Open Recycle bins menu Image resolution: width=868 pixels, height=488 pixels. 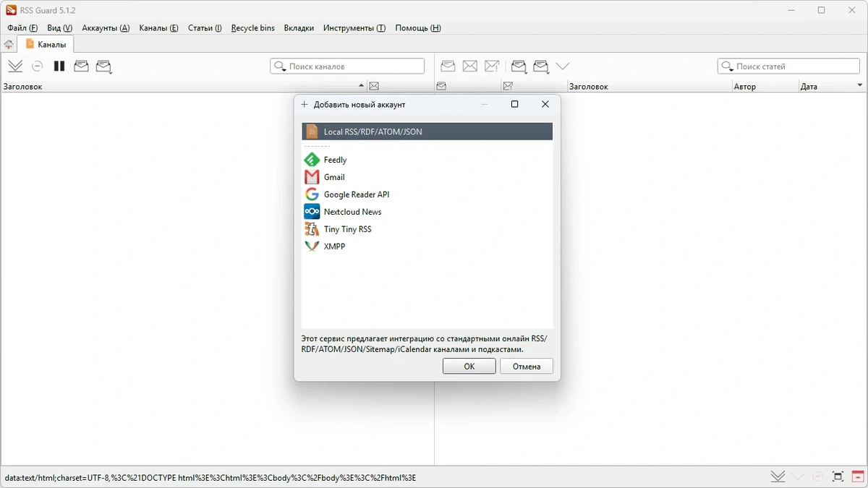tap(253, 27)
